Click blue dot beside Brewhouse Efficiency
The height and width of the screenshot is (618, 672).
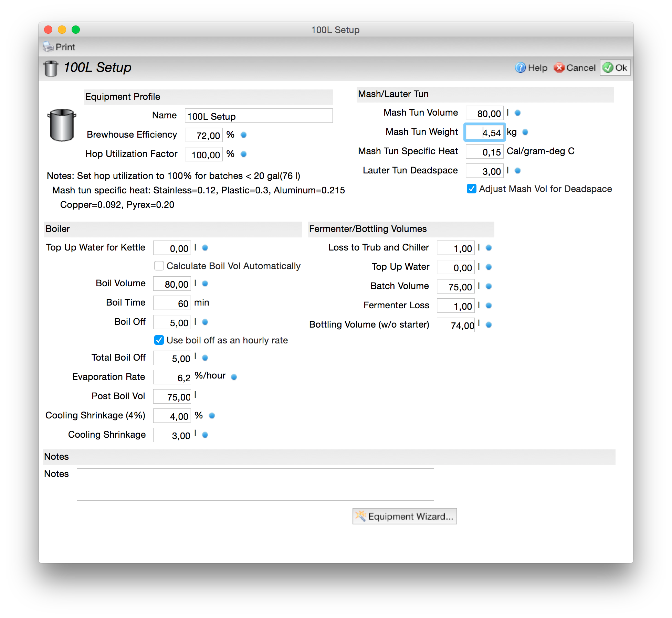pos(244,135)
